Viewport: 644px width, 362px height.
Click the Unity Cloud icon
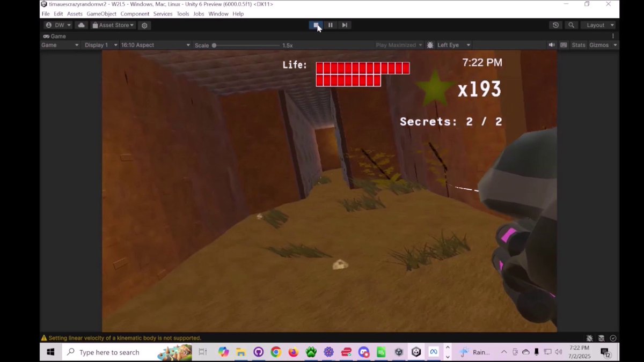tap(81, 25)
